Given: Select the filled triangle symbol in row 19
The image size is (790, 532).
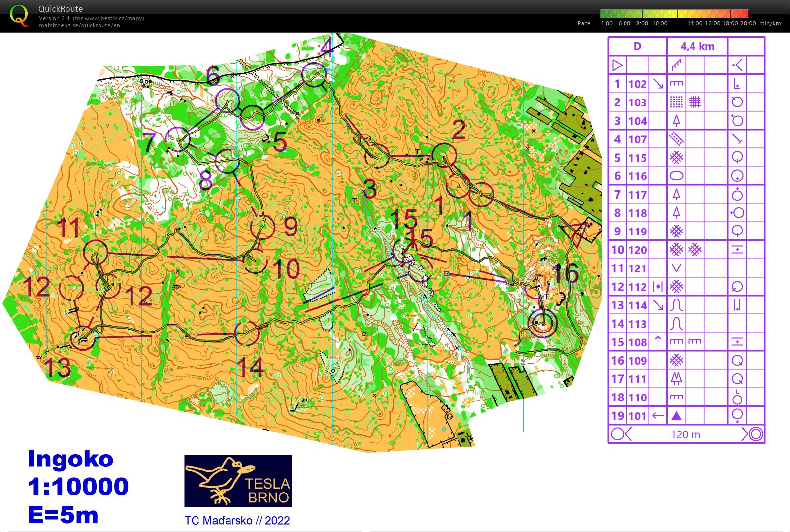Looking at the screenshot, I should point(677,416).
